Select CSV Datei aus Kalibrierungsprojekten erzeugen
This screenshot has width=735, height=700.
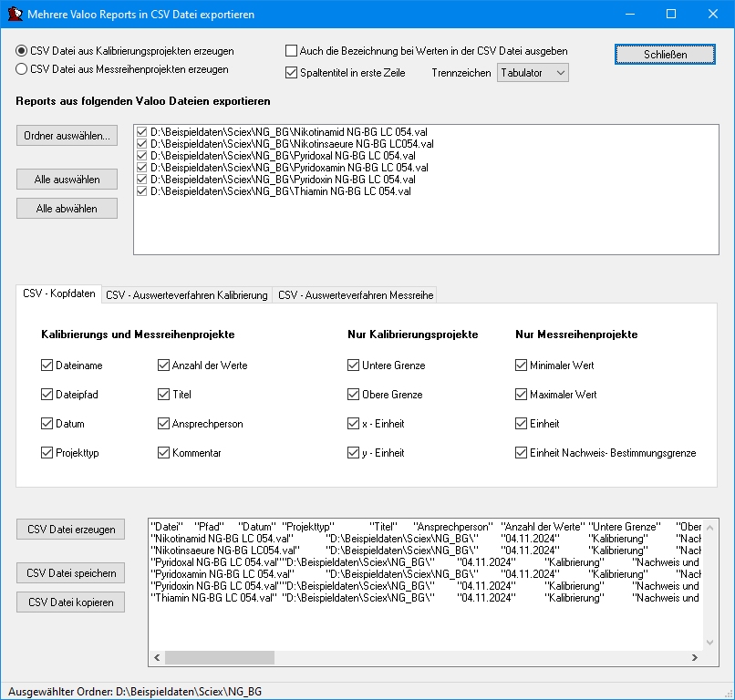22,51
